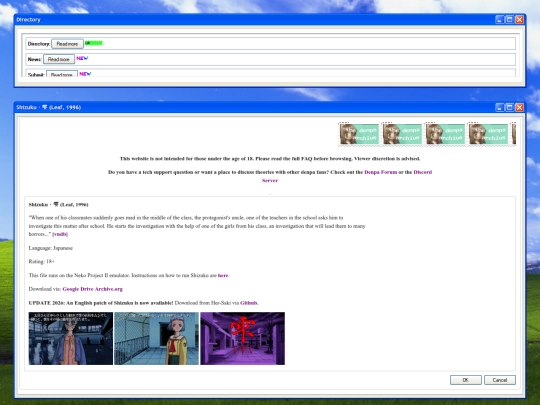Click Read more next to Directory

pos(68,44)
